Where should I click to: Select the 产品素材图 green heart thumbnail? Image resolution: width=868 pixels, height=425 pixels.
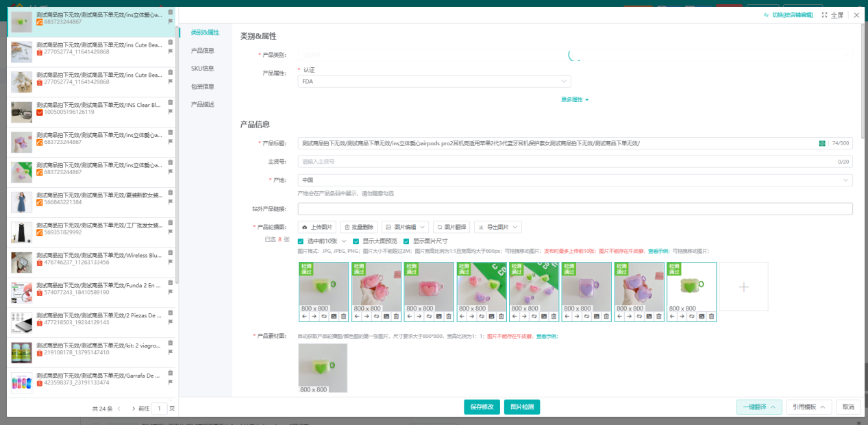323,368
